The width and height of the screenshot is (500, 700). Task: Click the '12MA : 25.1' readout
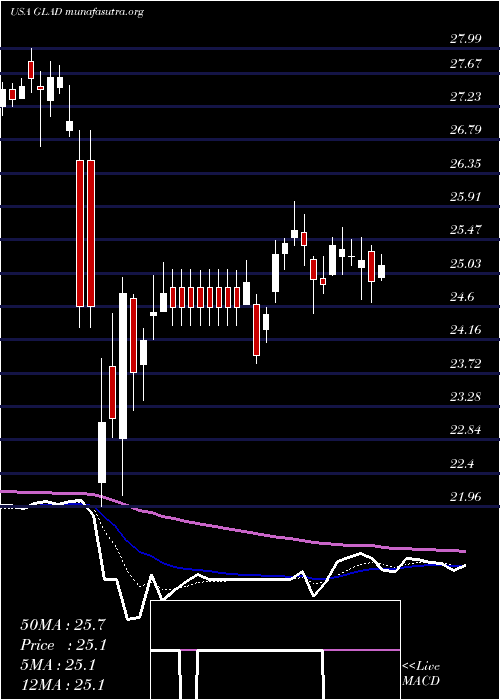coord(63,685)
